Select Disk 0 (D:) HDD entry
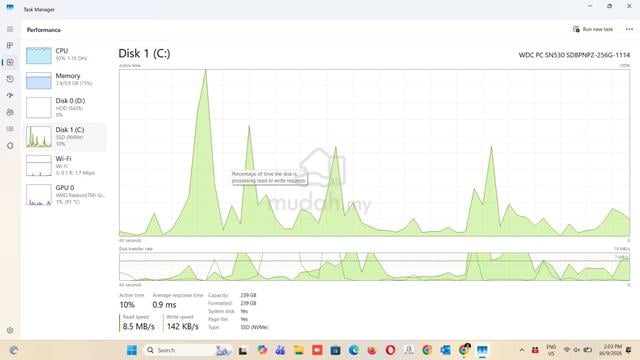 [x=65, y=108]
